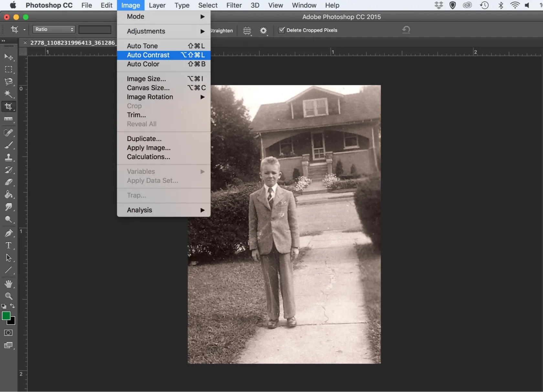Select the Hand tool
Viewport: 543px width, 392px height.
tap(9, 284)
